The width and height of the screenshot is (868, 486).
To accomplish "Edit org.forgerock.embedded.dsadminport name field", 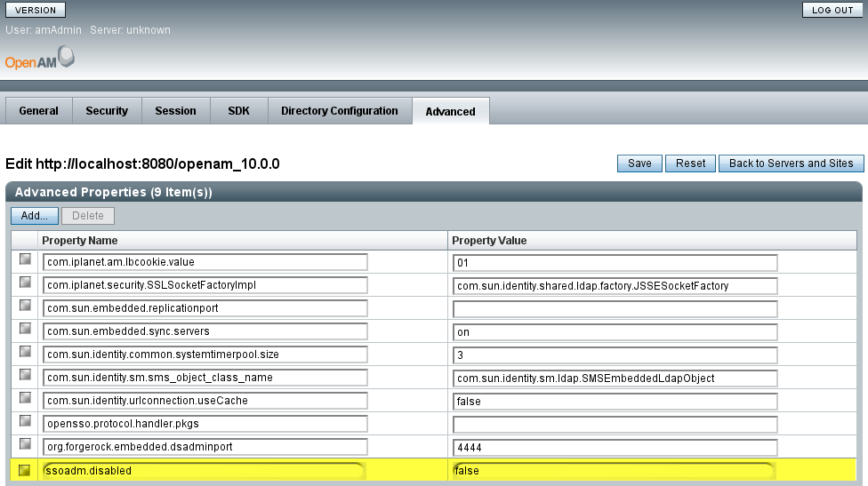I will [205, 447].
